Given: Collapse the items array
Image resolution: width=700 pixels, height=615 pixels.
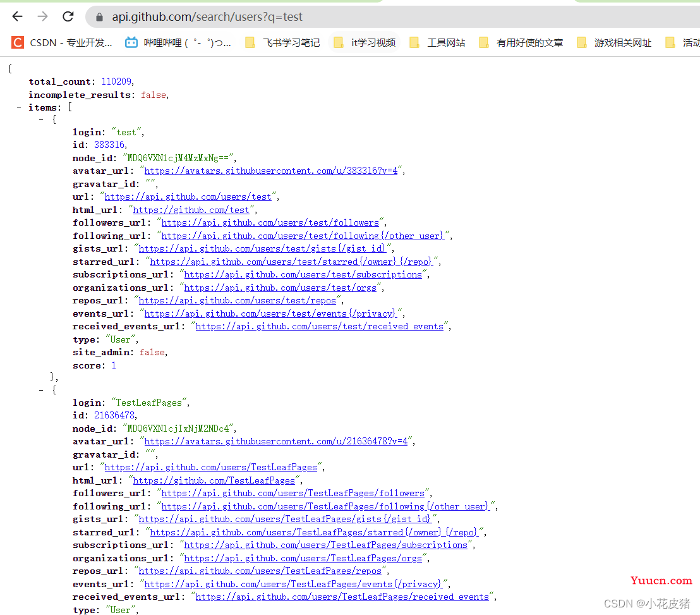Looking at the screenshot, I should [19, 107].
